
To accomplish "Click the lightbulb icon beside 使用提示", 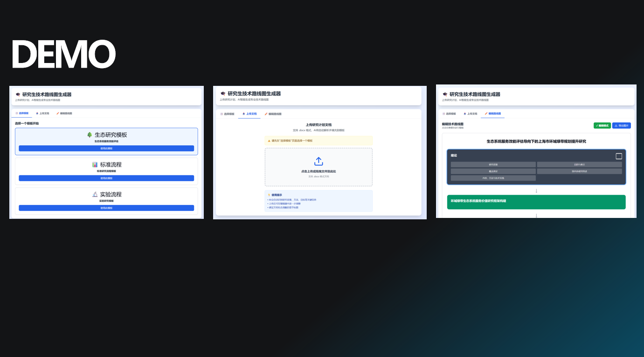I will pos(269,195).
